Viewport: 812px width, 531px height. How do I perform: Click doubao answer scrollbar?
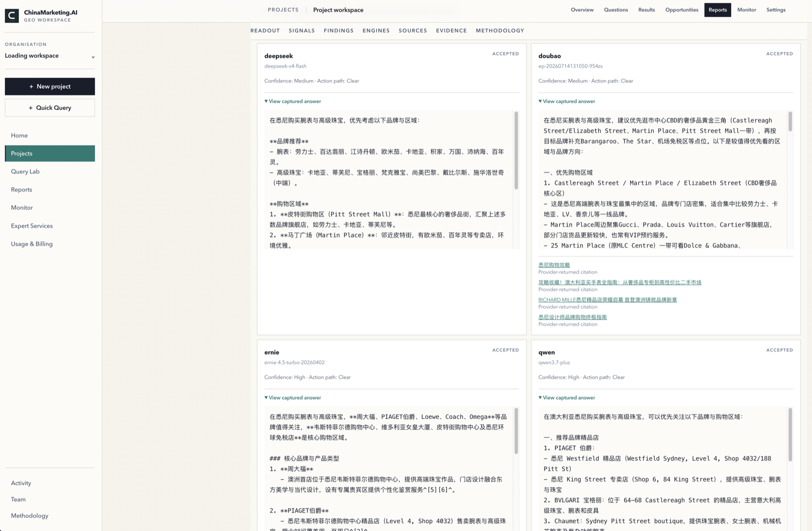(x=790, y=122)
